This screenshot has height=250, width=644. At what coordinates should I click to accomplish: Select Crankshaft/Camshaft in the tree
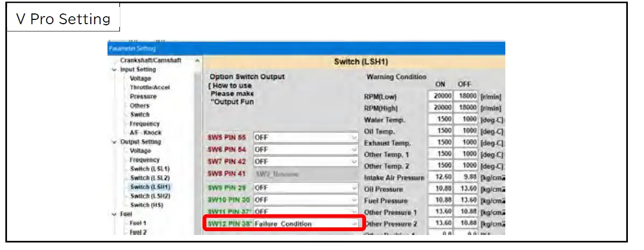[x=151, y=60]
